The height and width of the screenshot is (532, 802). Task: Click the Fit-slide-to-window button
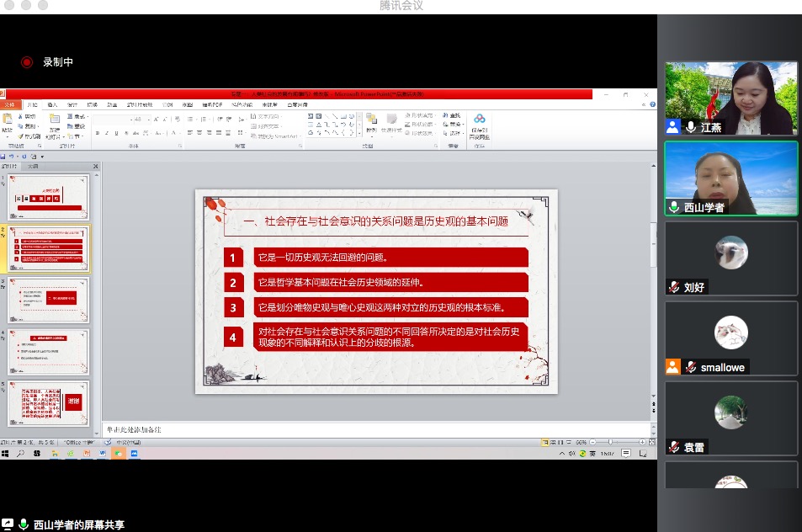651,441
